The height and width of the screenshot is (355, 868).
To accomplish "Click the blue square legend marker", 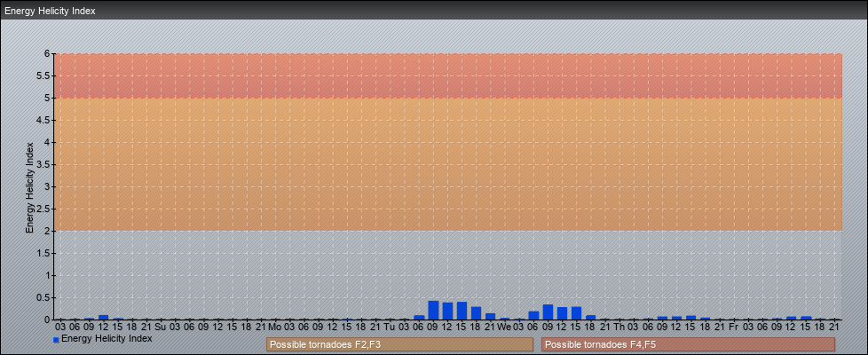I will [56, 340].
